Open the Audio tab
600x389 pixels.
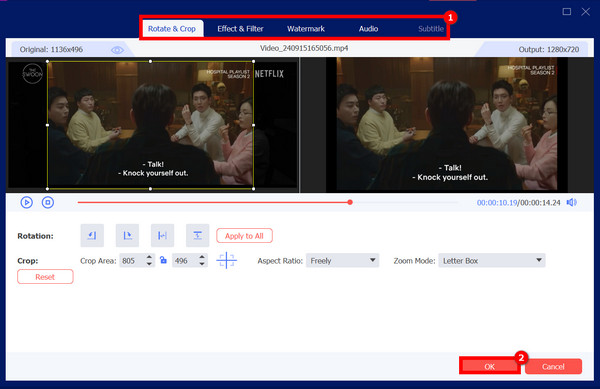point(368,29)
